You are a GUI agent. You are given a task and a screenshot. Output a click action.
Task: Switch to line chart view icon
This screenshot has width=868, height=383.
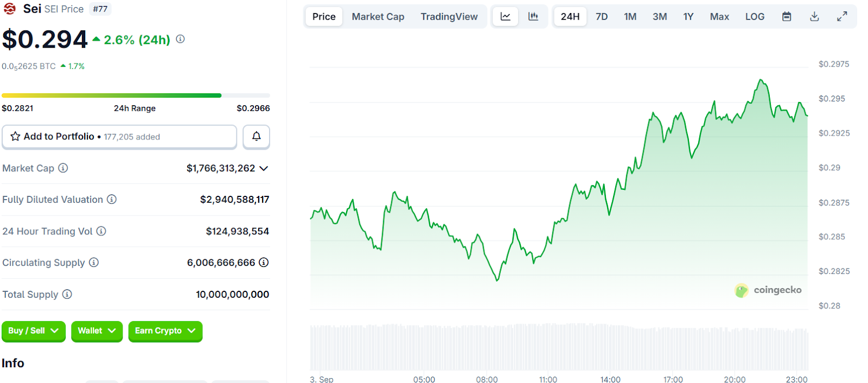click(505, 17)
